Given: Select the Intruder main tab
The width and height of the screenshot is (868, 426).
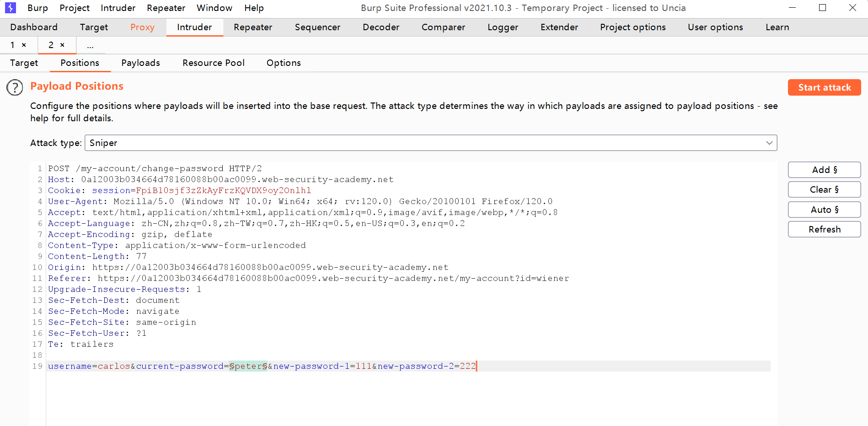Looking at the screenshot, I should tap(194, 27).
